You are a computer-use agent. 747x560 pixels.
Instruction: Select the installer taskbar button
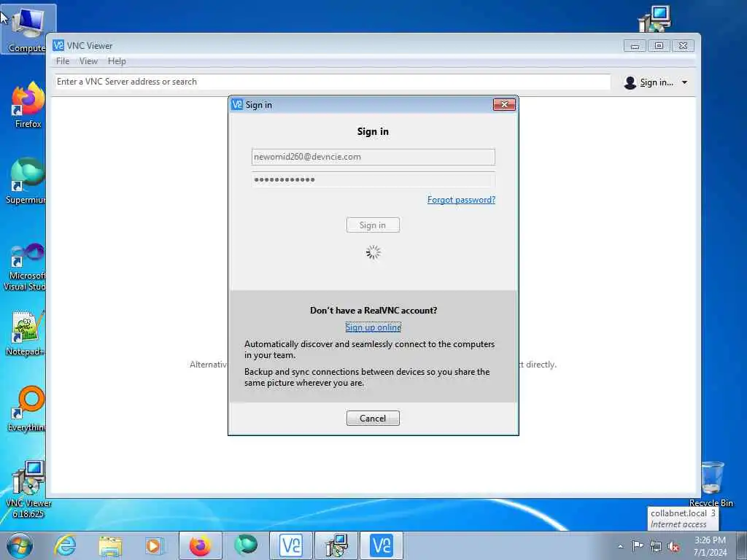[336, 545]
